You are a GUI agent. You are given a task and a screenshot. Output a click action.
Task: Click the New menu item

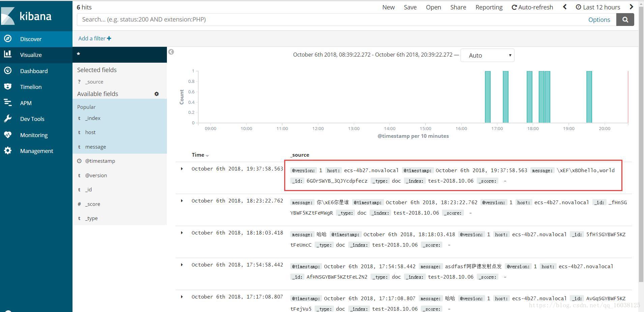[388, 7]
